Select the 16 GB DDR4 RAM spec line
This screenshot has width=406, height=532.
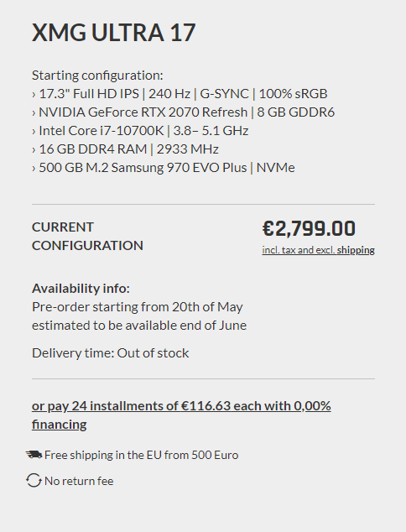coord(125,149)
